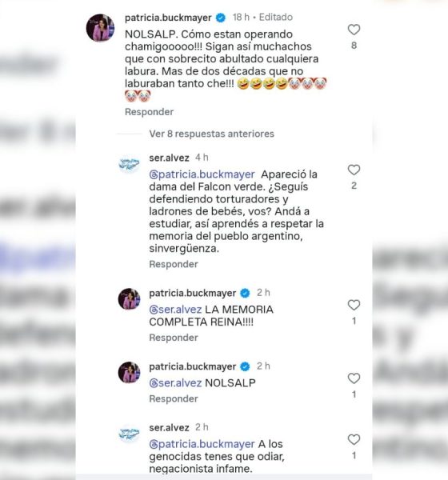This screenshot has height=480, width=448.
Task: Like patricia.buckmayer's top comment with 8 likes
Action: [x=354, y=30]
